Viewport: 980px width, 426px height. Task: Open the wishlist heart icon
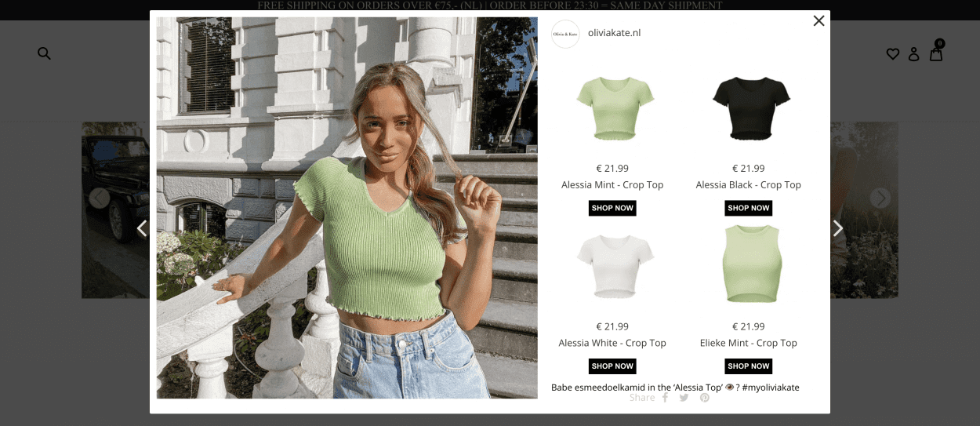pyautogui.click(x=892, y=54)
